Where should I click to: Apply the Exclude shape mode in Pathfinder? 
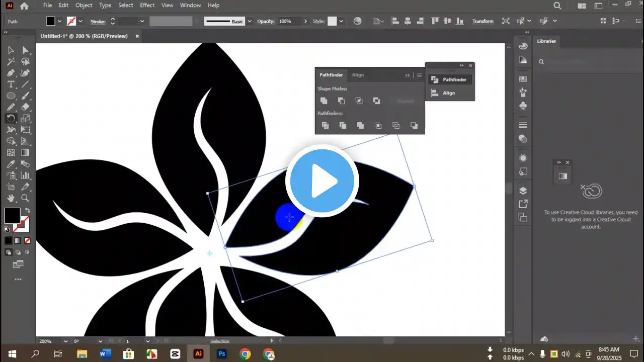coord(376,101)
